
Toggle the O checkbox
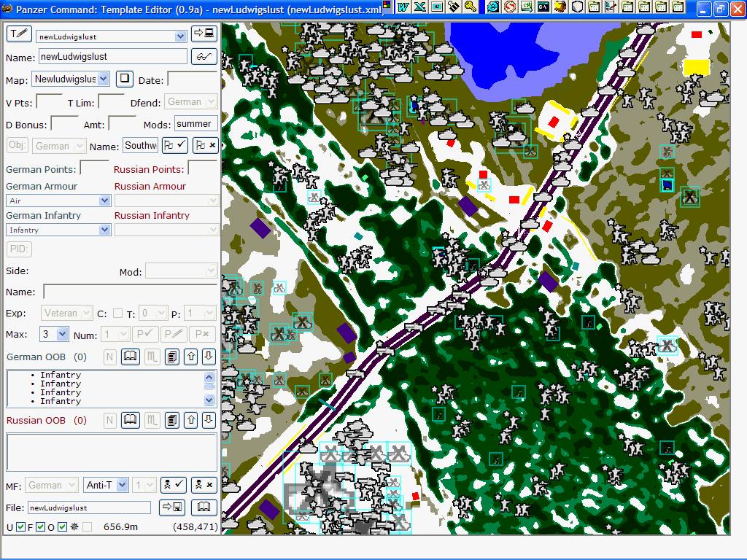[x=62, y=526]
